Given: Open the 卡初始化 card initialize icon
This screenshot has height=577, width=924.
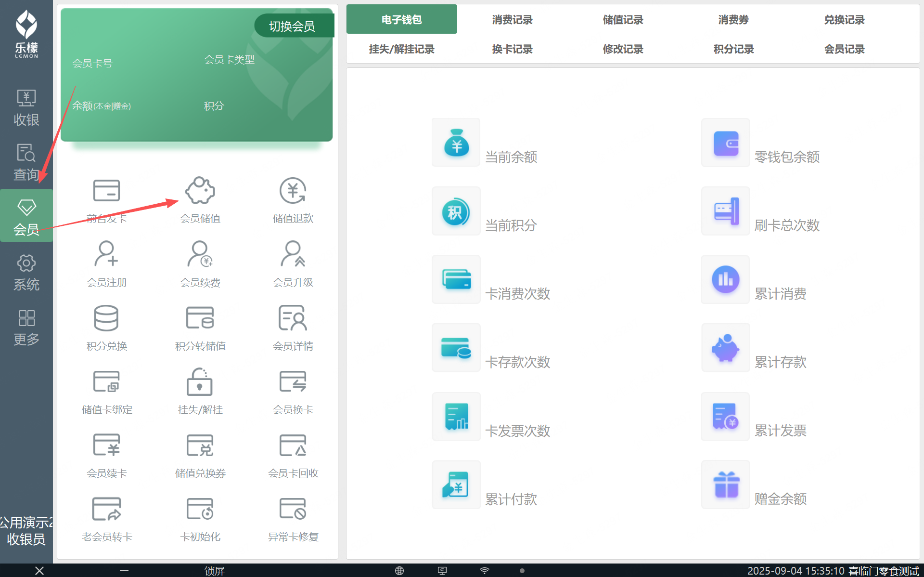Looking at the screenshot, I should [x=200, y=509].
